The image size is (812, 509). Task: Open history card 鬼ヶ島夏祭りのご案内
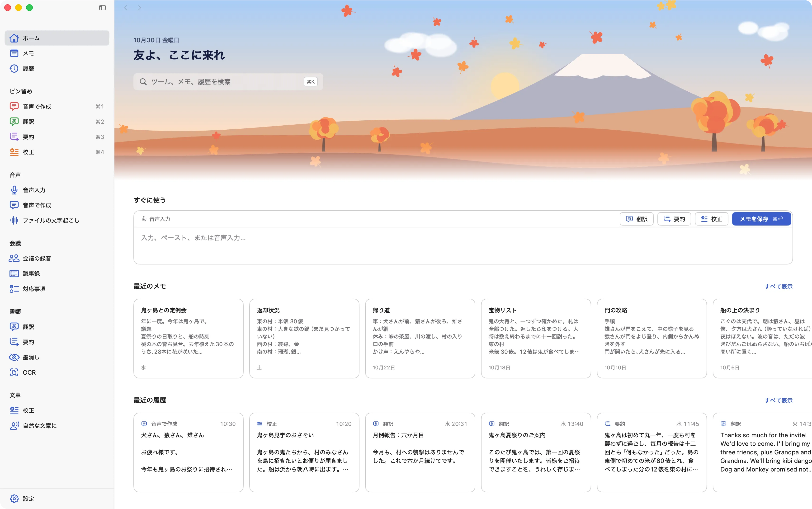coord(536,452)
